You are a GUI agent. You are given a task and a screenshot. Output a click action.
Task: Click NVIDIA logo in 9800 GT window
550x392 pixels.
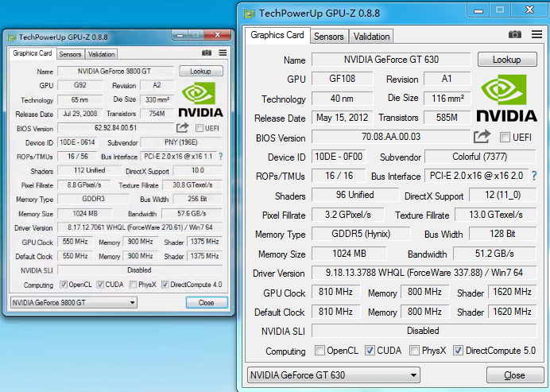pyautogui.click(x=200, y=99)
